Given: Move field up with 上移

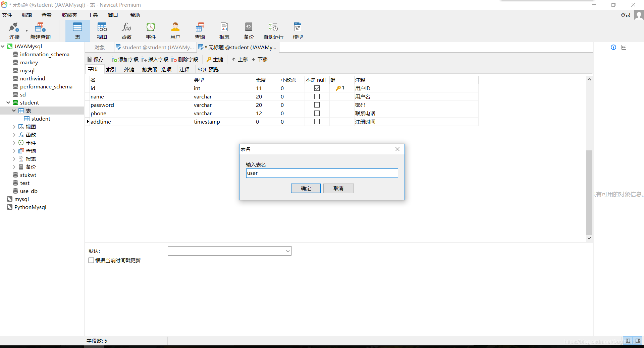Looking at the screenshot, I should pyautogui.click(x=240, y=59).
